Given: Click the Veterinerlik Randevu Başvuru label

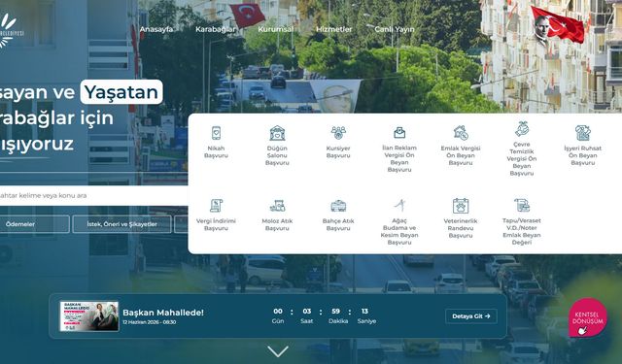Looking at the screenshot, I should pyautogui.click(x=461, y=228).
